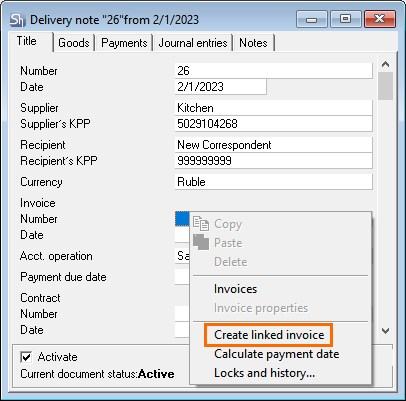This screenshot has width=406, height=401.
Task: Maximize the Delivery note window
Action: [346, 19]
